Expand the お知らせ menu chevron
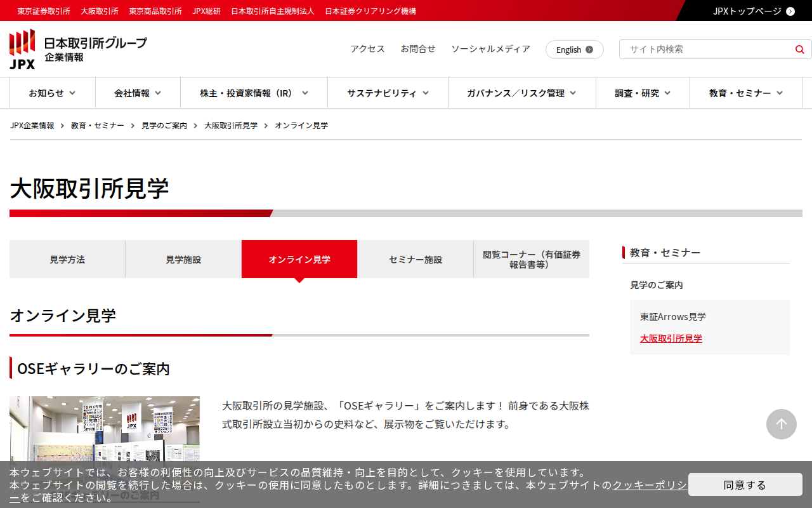This screenshot has height=508, width=812. [x=72, y=93]
